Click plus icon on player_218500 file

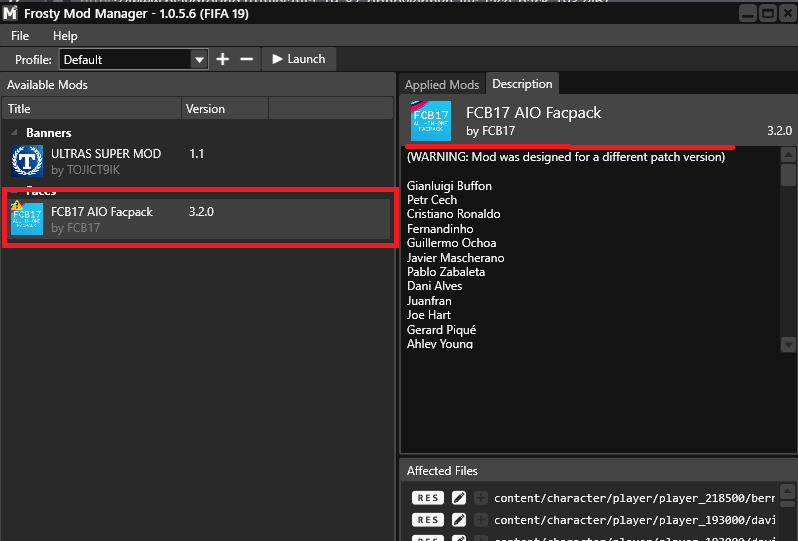pyautogui.click(x=480, y=498)
